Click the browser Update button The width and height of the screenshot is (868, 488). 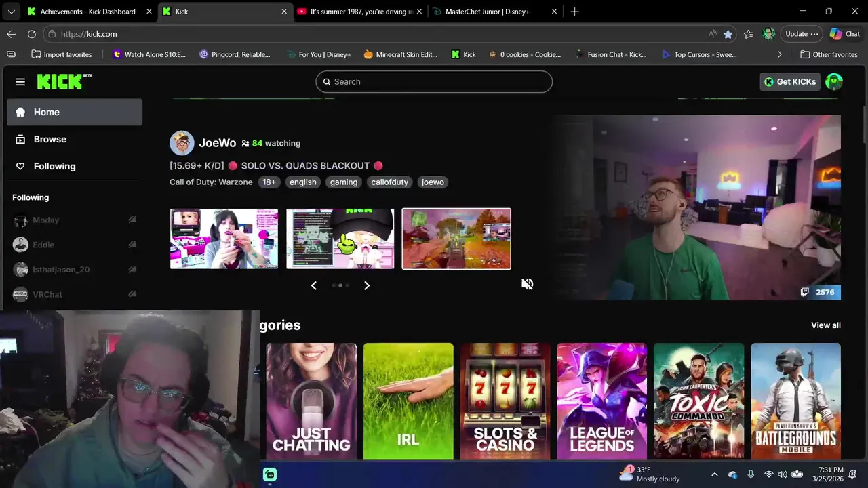pyautogui.click(x=802, y=34)
